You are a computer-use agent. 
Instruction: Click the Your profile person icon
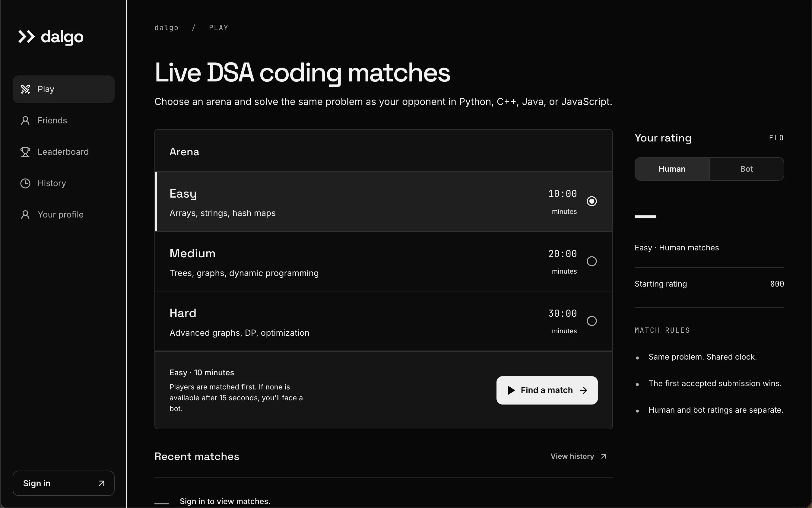(x=25, y=215)
